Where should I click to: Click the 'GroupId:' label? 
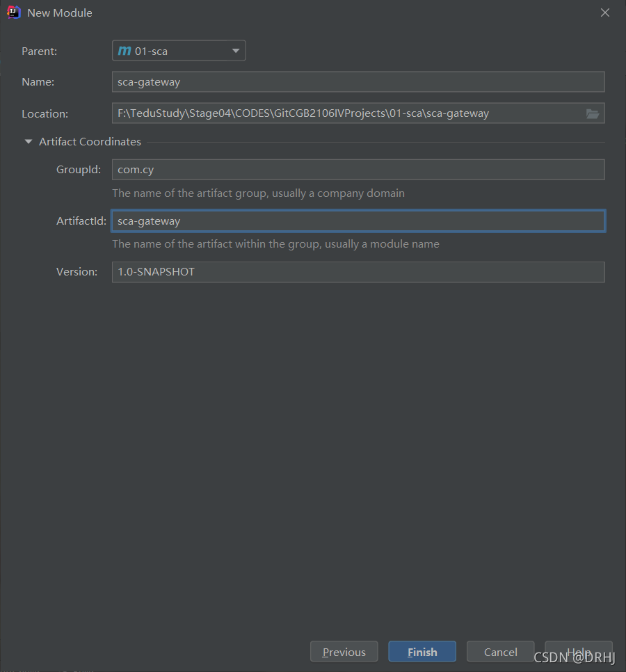point(79,170)
